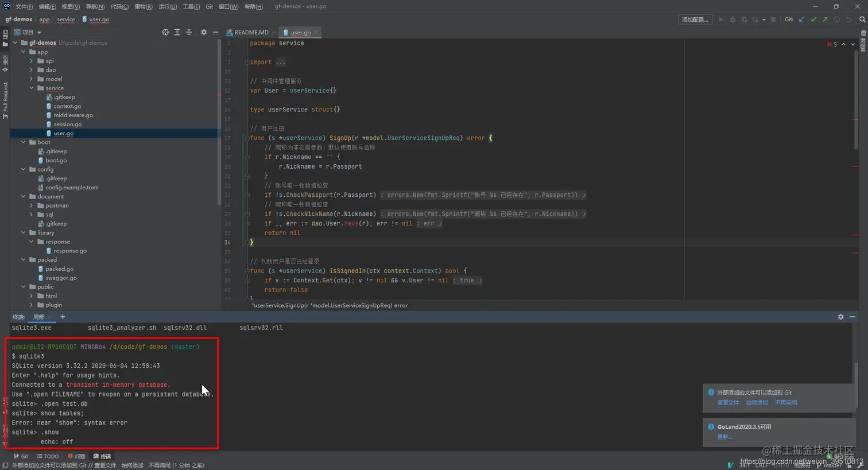Screen dimensions: 868x470
Task: Open the Project view dropdown
Action: click(39, 32)
